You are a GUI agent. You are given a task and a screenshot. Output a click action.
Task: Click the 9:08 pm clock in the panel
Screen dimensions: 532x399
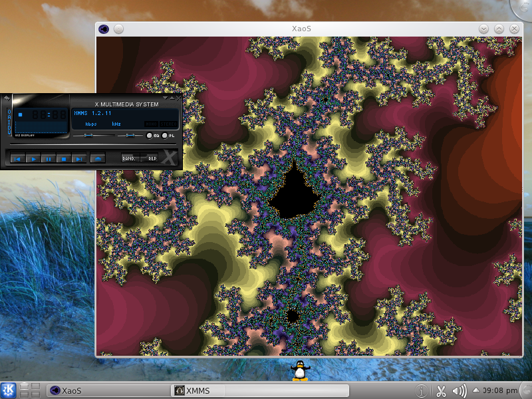click(500, 390)
